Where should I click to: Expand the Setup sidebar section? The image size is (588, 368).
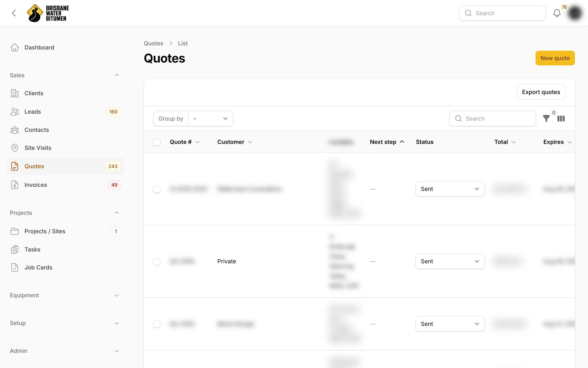(117, 323)
